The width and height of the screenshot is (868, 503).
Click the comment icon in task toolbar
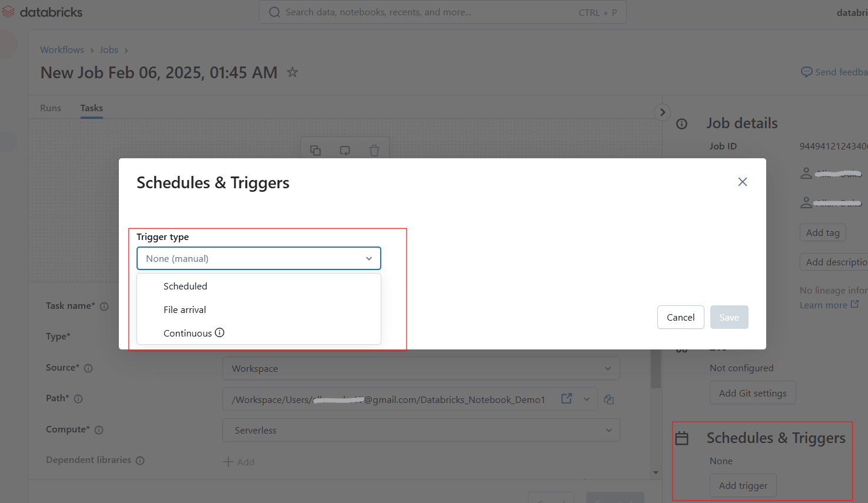pyautogui.click(x=345, y=151)
